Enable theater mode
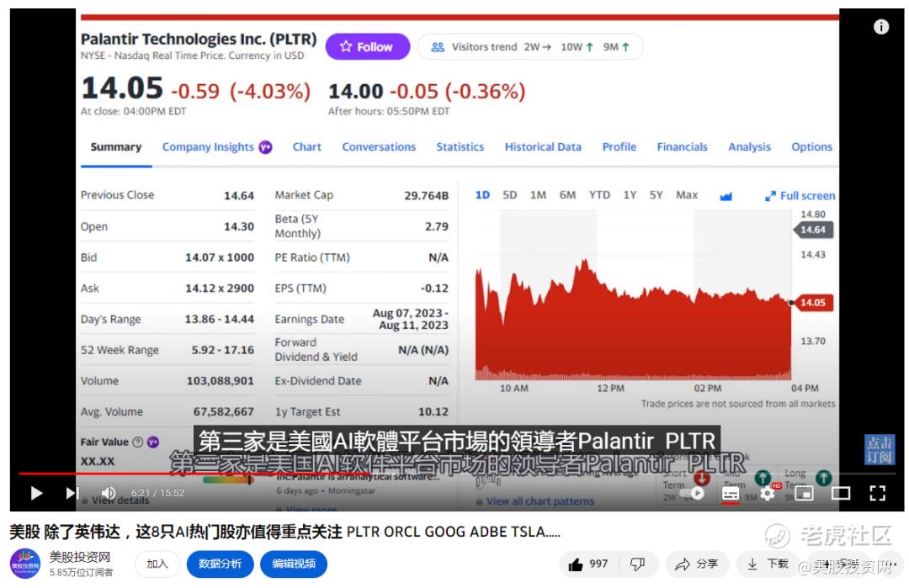Image resolution: width=909 pixels, height=588 pixels. (x=841, y=494)
